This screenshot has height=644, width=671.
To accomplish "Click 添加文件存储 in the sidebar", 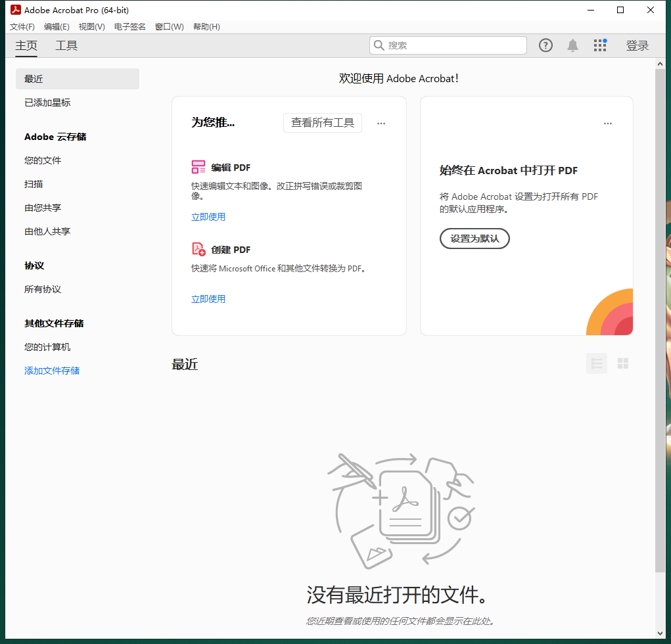I will click(52, 370).
